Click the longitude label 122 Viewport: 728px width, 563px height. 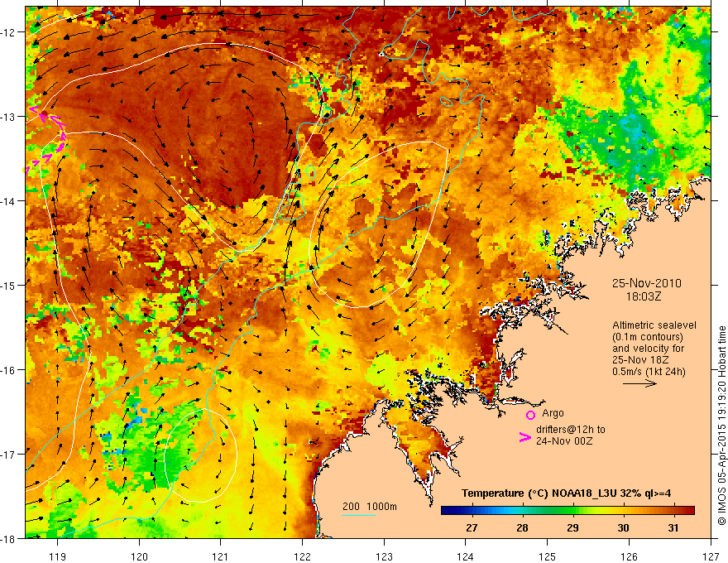coord(302,556)
